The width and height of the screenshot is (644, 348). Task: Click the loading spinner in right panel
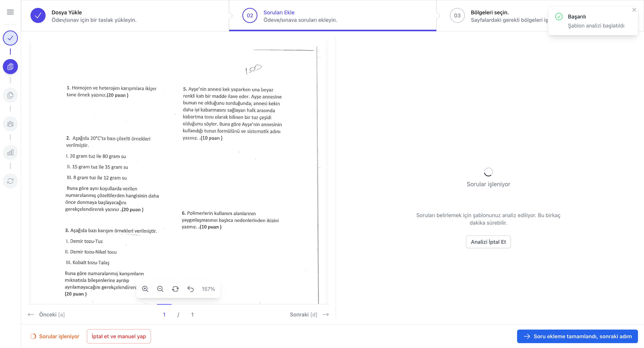pyautogui.click(x=488, y=172)
